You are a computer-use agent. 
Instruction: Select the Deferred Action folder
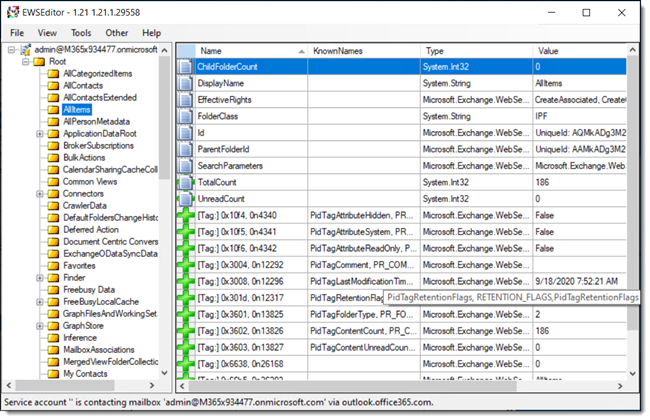click(x=91, y=230)
